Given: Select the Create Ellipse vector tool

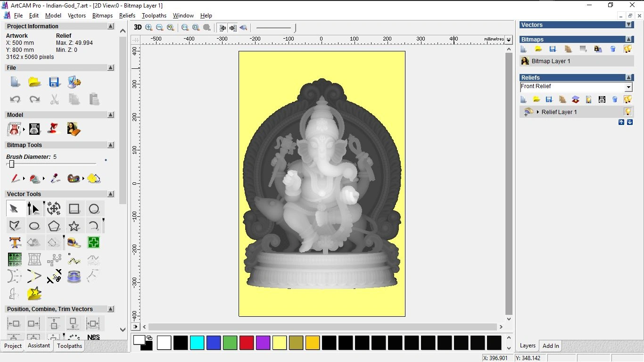Looking at the screenshot, I should 34,225.
